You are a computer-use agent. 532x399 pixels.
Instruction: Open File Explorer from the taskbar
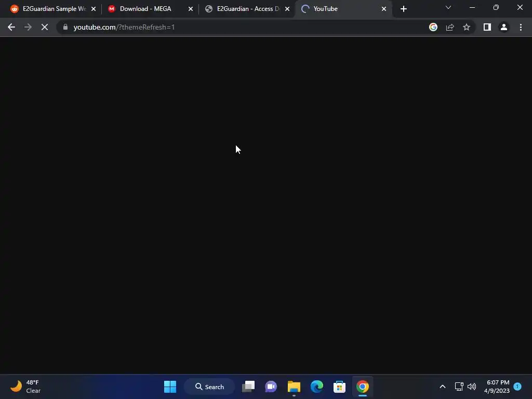[294, 387]
